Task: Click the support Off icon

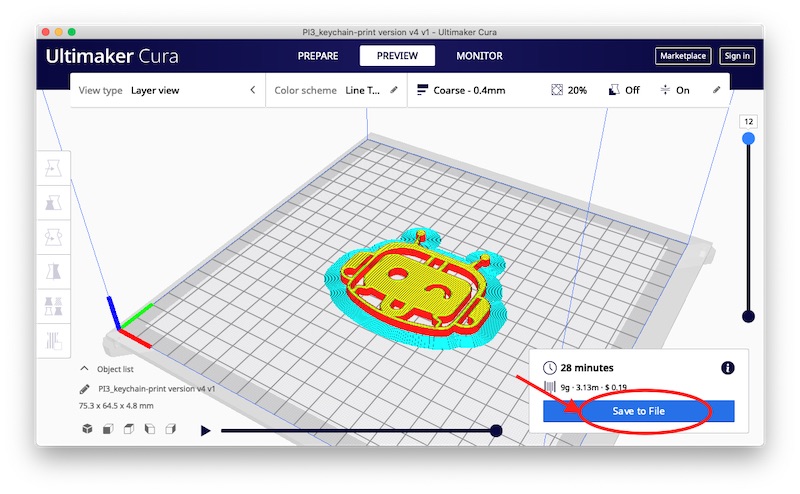Action: click(x=614, y=90)
